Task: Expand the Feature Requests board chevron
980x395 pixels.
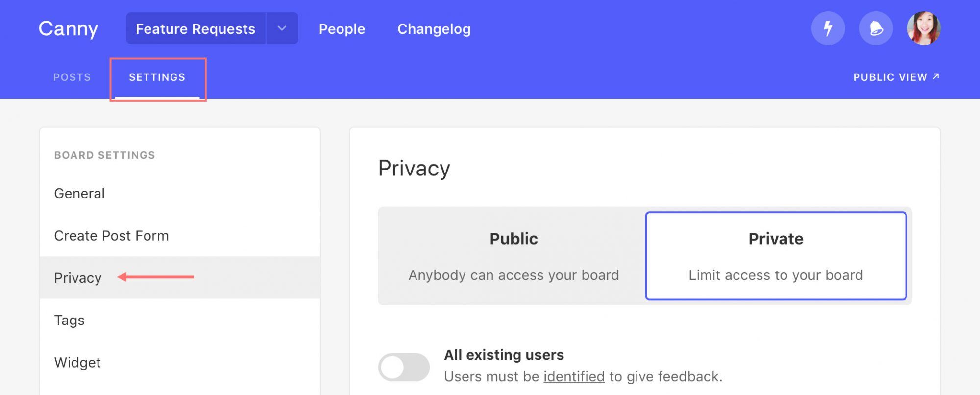Action: pos(282,28)
